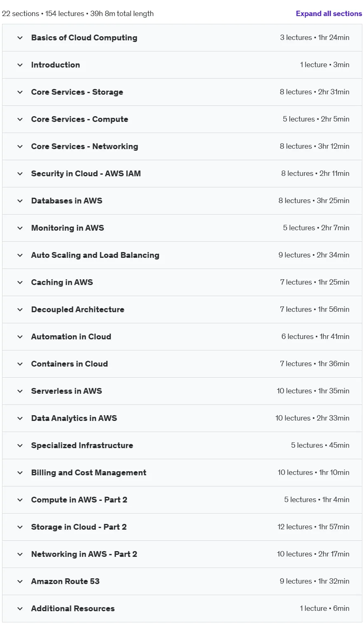Expand Additional Resources chevron
Screen dimensions: 364x624
20,609
